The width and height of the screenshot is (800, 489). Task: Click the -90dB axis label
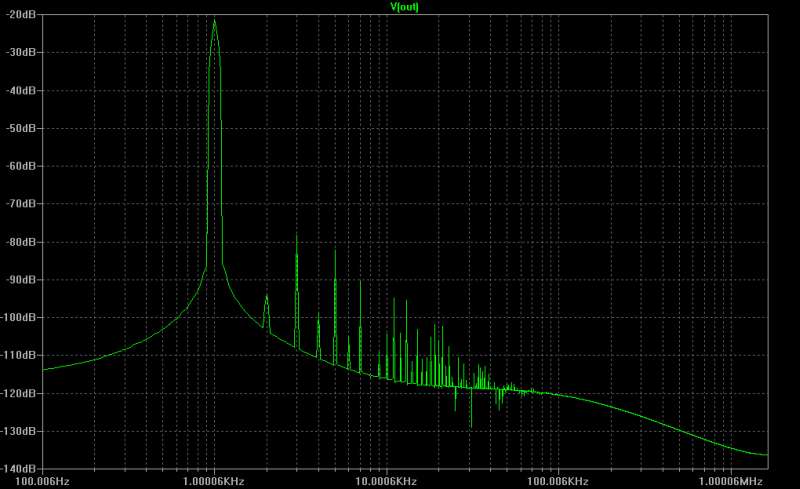[21, 280]
